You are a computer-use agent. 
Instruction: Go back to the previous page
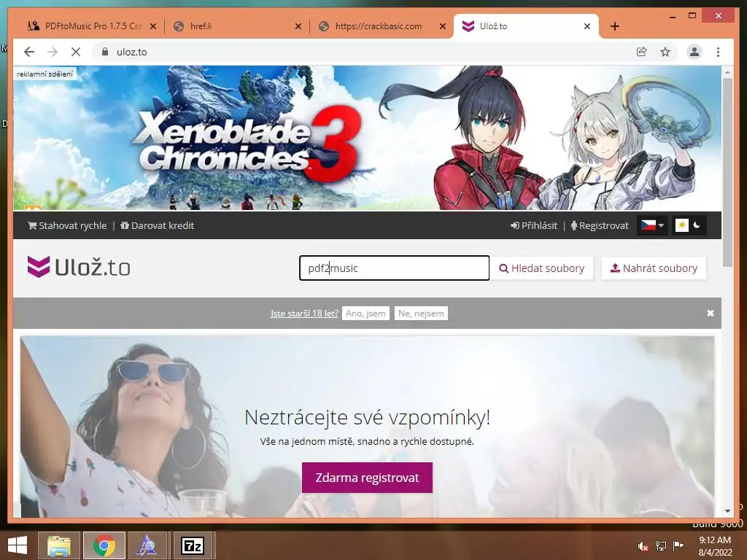(x=29, y=52)
